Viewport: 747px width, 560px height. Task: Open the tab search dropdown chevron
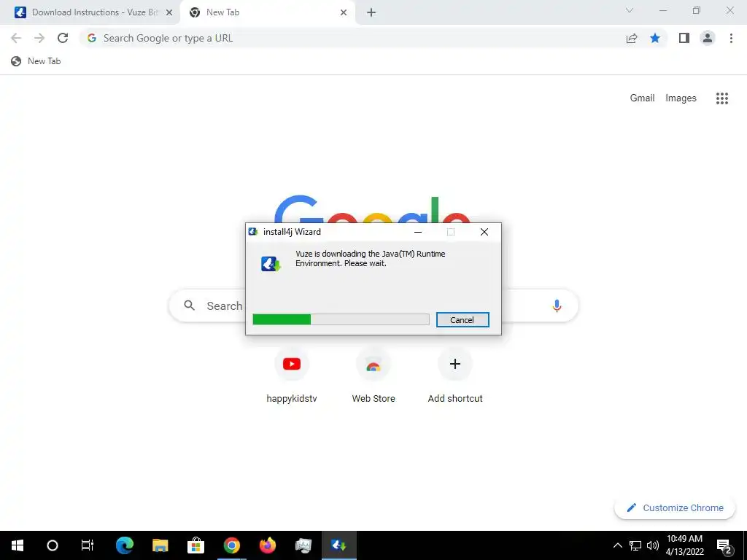(x=630, y=10)
